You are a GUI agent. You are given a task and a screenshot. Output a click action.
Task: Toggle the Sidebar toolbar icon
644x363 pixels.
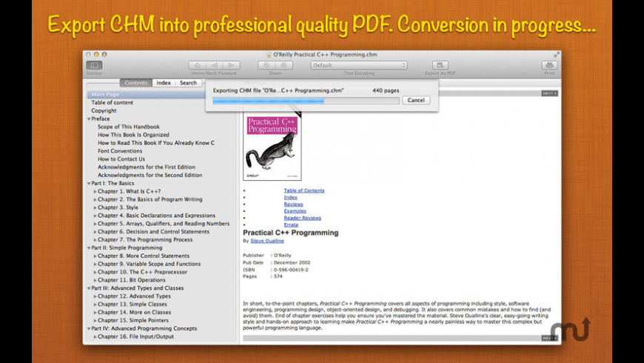tap(94, 65)
